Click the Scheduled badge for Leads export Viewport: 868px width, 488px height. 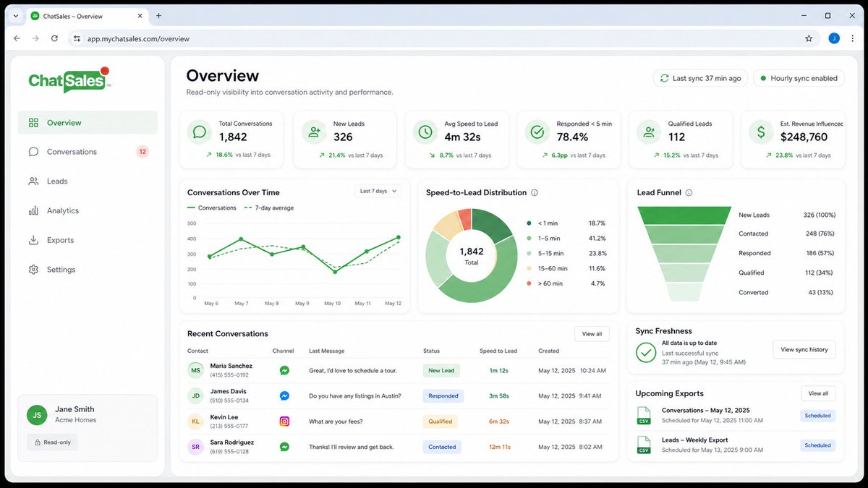click(818, 445)
